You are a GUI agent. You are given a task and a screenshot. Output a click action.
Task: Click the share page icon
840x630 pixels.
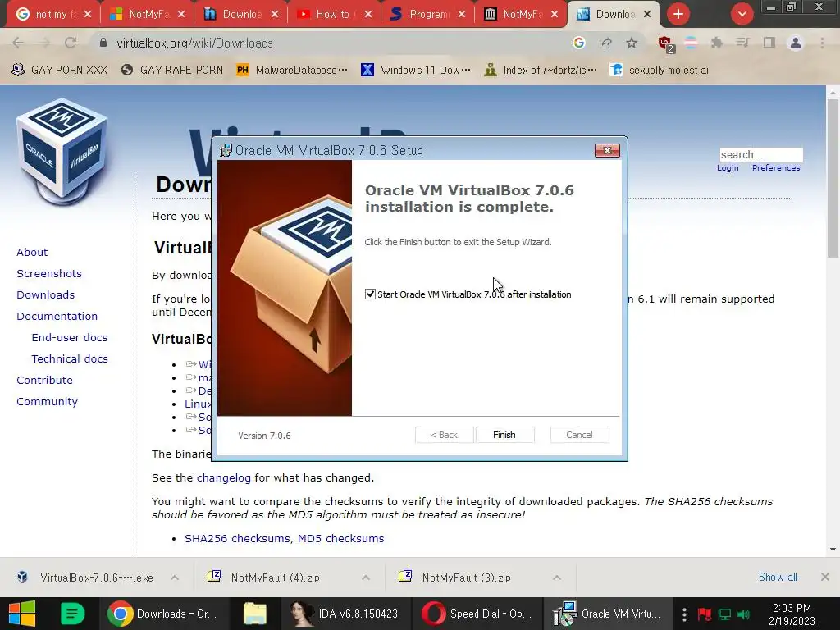[605, 43]
